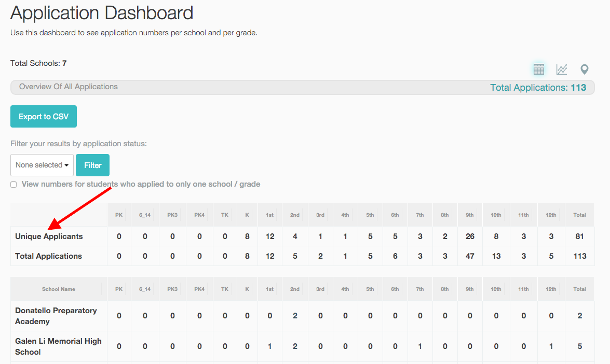Select the Donatello Preparatory Academy row
This screenshot has height=364, width=610.
[303, 316]
